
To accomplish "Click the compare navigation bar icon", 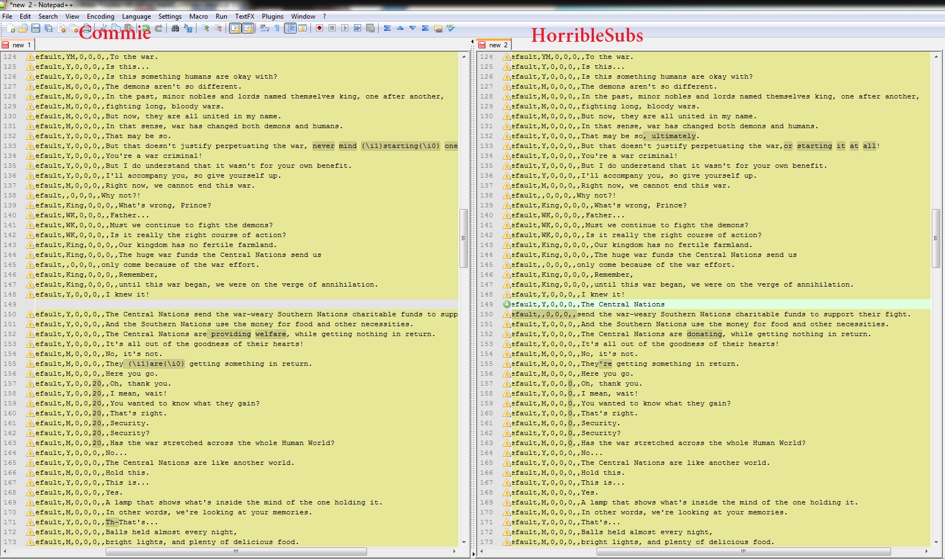I will pyautogui.click(x=438, y=28).
